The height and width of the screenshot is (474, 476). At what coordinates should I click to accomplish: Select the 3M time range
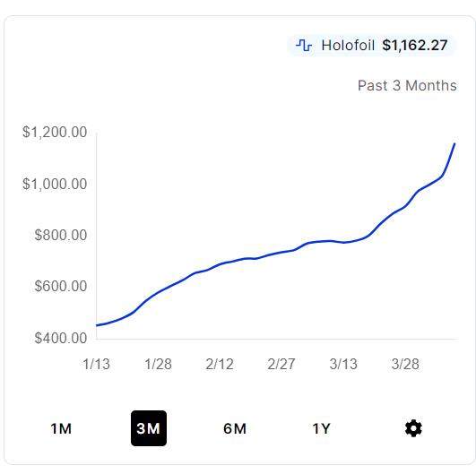click(x=149, y=428)
